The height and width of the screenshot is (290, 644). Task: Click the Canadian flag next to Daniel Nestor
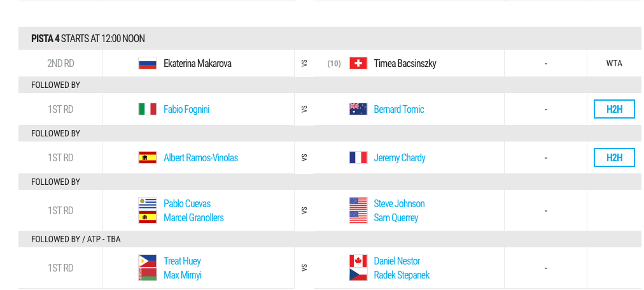tap(358, 261)
